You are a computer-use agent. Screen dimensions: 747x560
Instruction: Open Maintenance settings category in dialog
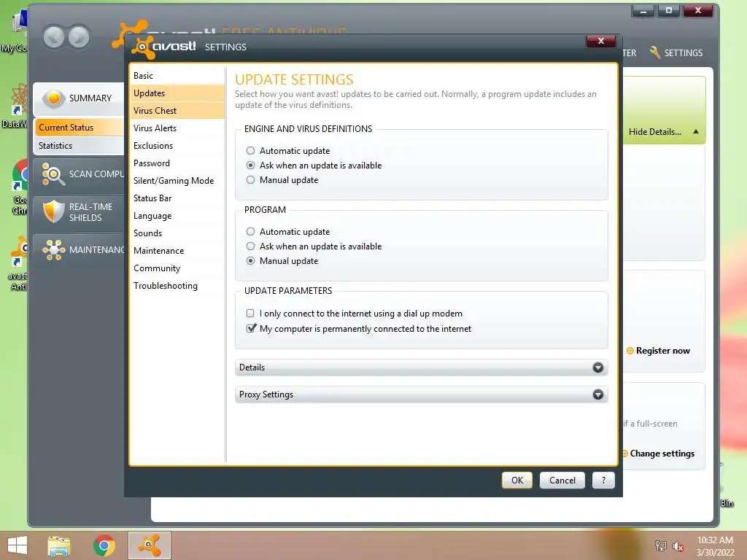tap(177, 251)
